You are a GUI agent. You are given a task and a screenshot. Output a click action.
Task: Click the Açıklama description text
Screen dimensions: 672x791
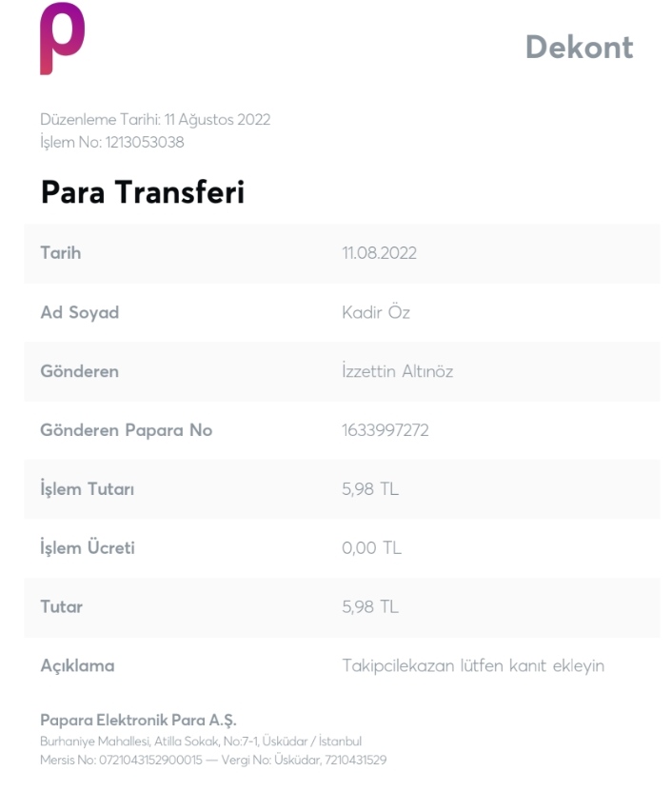coord(473,666)
